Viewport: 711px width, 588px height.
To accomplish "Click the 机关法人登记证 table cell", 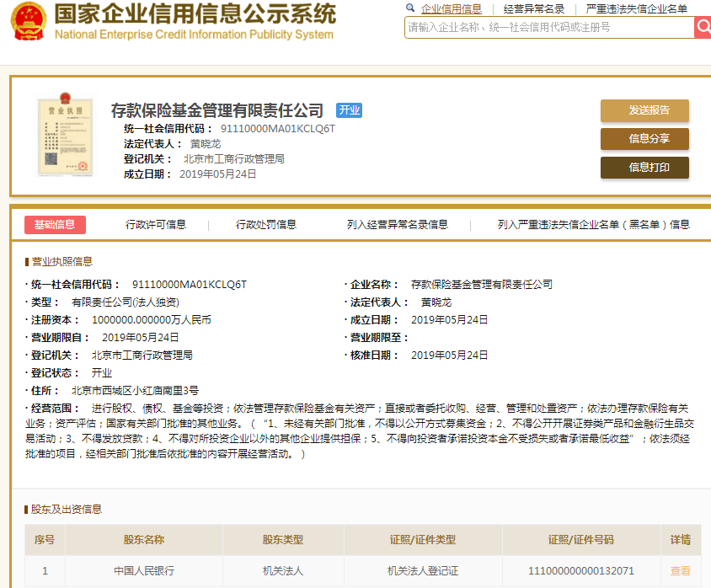I will tap(423, 571).
